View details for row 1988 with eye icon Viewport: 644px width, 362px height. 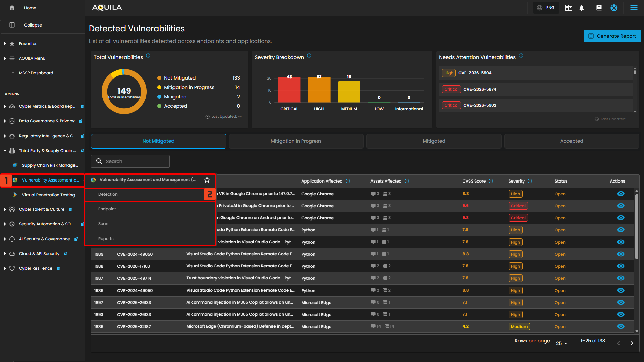621,266
